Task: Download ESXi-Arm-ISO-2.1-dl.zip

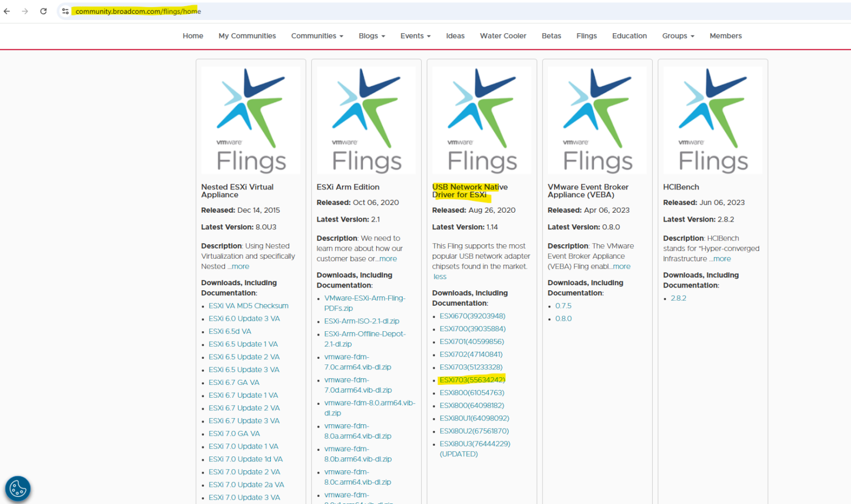Action: click(361, 321)
